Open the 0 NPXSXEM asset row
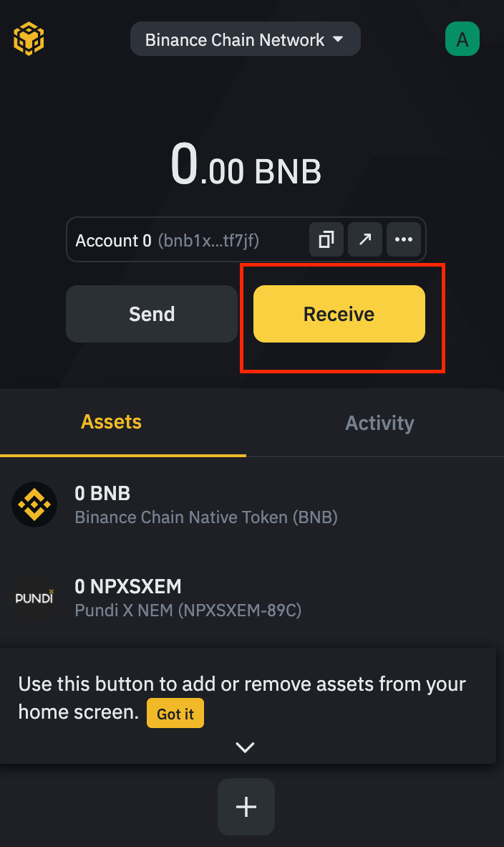 (252, 598)
